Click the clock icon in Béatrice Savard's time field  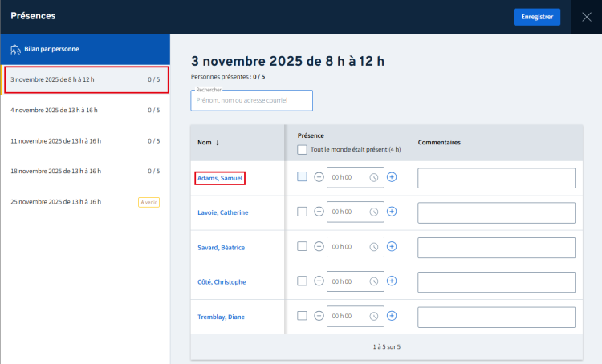(x=373, y=247)
